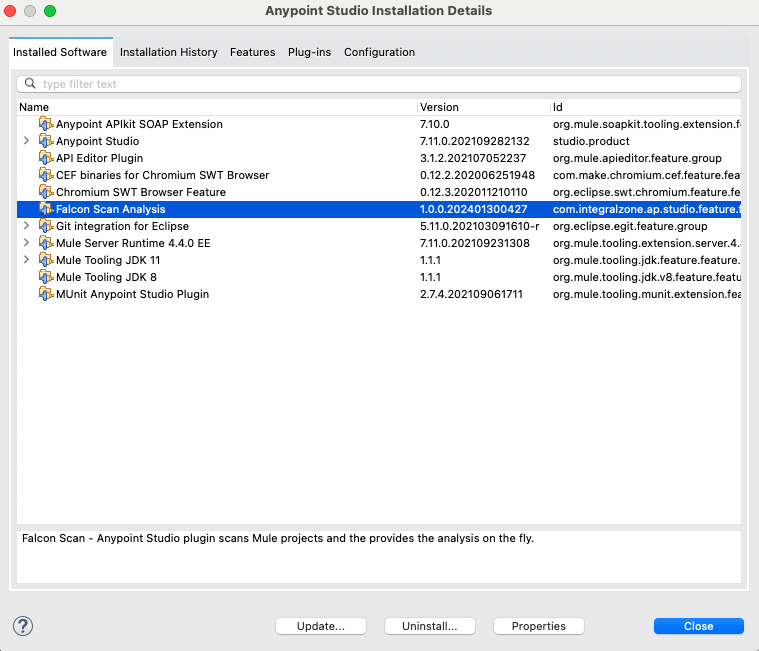Click the Falcon Scan description text
The height and width of the screenshot is (651, 759).
(277, 538)
